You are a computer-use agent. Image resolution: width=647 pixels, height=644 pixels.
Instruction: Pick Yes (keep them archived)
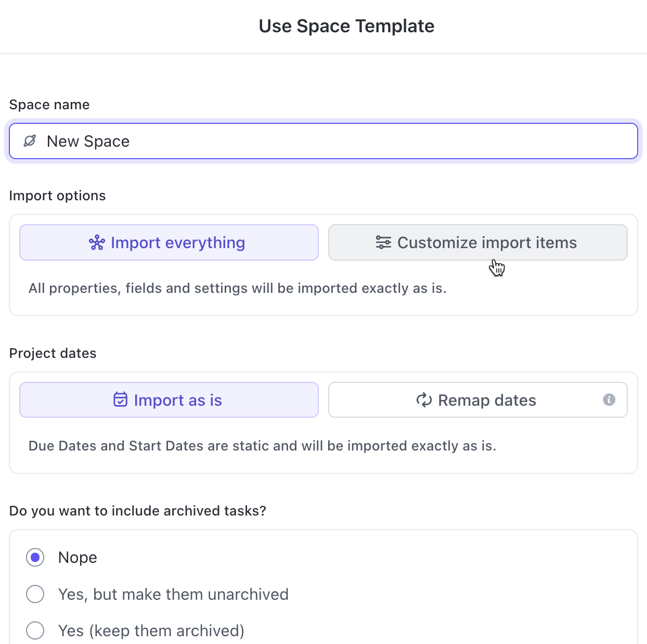(35, 630)
